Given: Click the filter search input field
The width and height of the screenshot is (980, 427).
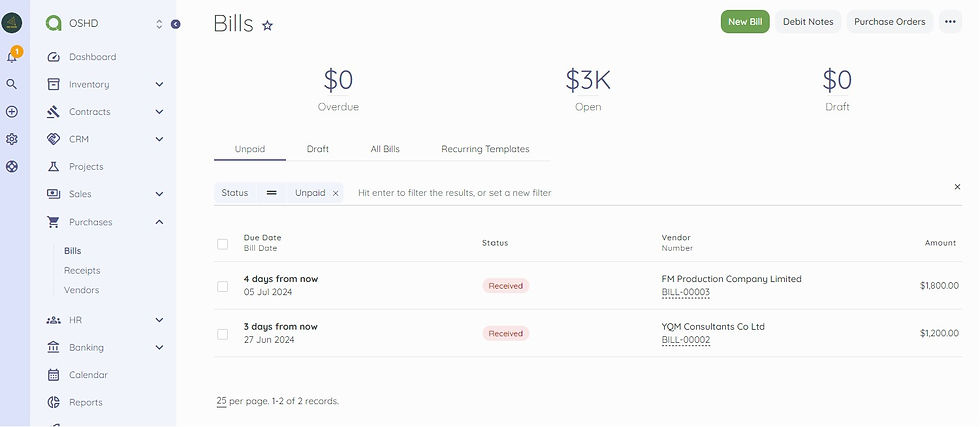Looking at the screenshot, I should click(x=650, y=193).
